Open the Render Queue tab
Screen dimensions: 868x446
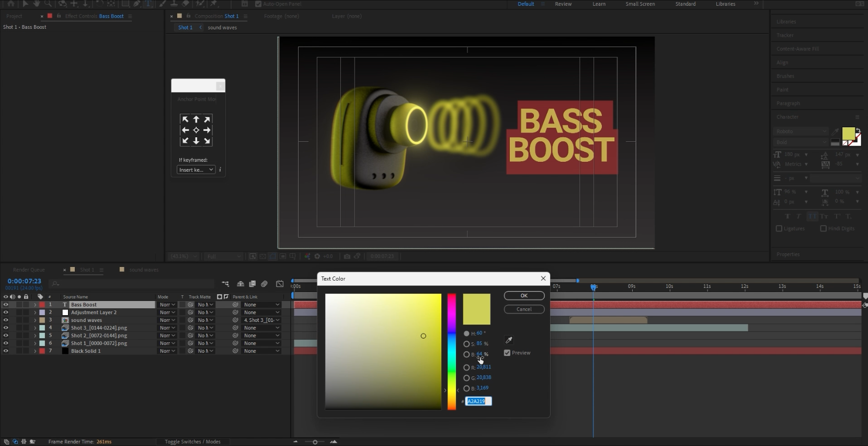pyautogui.click(x=29, y=270)
